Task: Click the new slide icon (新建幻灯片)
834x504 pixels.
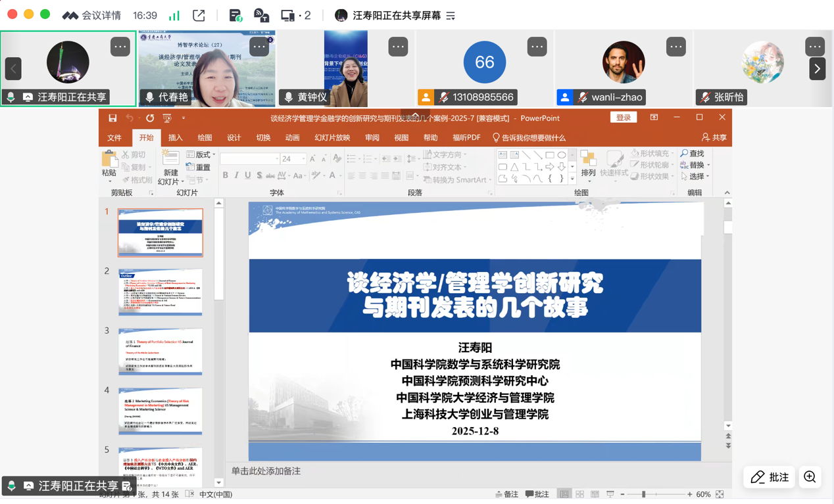Action: coord(170,159)
